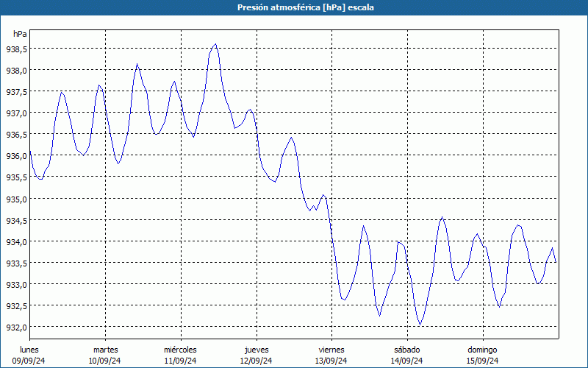The height and width of the screenshot is (368, 588).
Task: Select the 936,0 axis value
Action: 16,156
